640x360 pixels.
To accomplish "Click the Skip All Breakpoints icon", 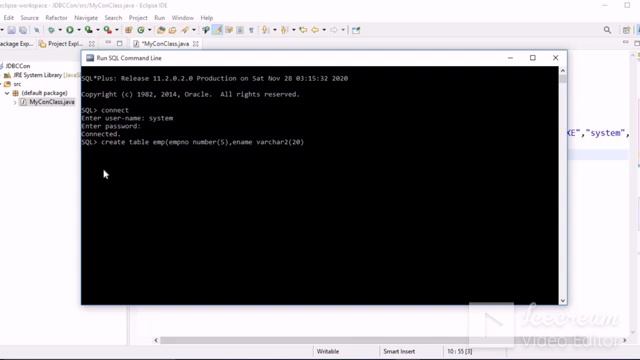I will pyautogui.click(x=36, y=30).
